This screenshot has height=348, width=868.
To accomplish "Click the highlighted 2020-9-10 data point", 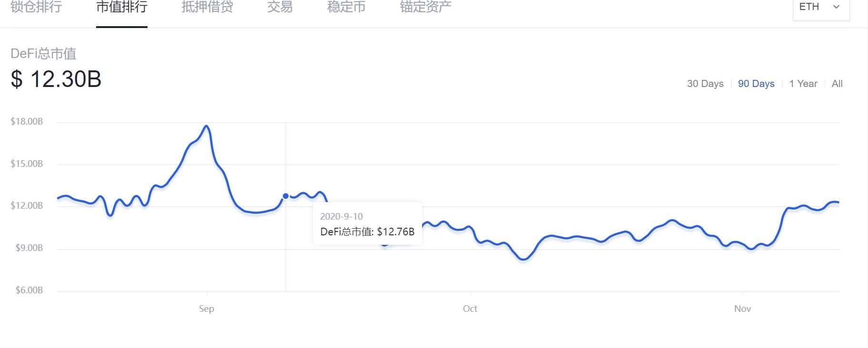I will coord(286,196).
